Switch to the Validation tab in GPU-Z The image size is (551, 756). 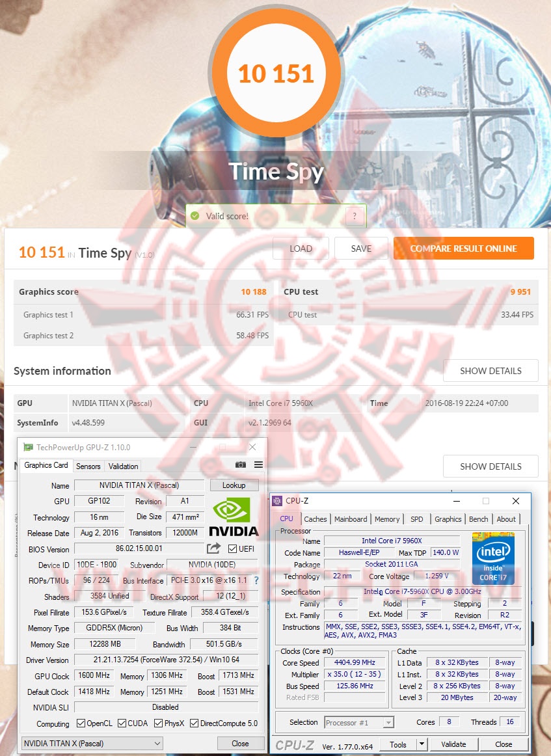click(124, 466)
